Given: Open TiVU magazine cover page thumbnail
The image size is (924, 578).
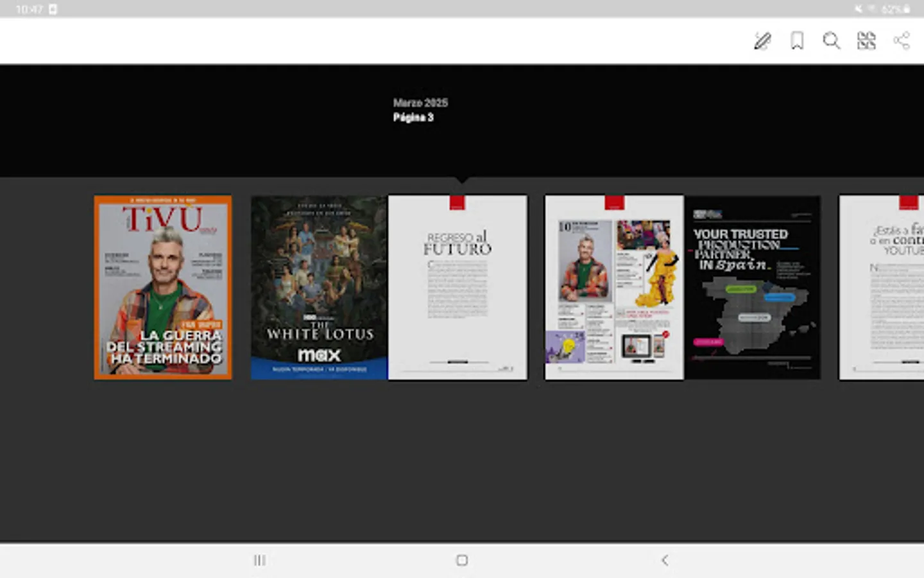Looking at the screenshot, I should click(x=163, y=287).
